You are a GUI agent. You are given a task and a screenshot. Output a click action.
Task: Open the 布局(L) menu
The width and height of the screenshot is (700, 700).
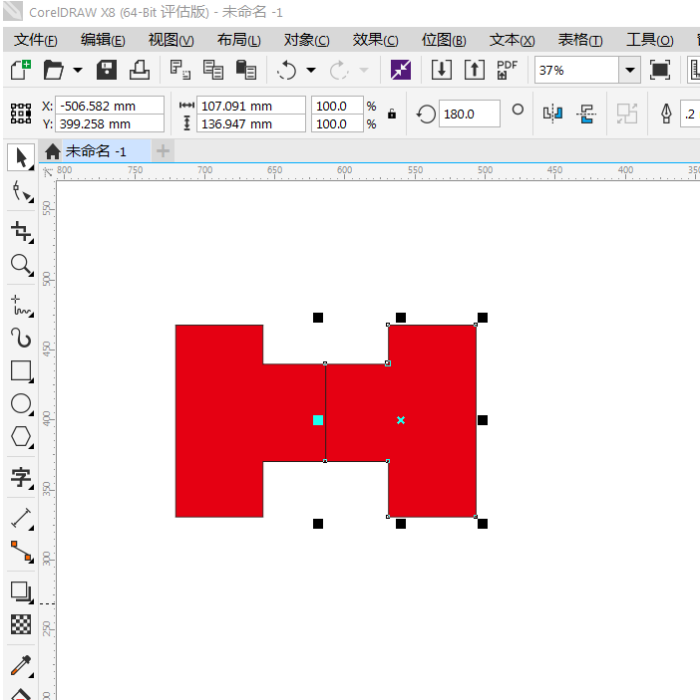pos(239,40)
